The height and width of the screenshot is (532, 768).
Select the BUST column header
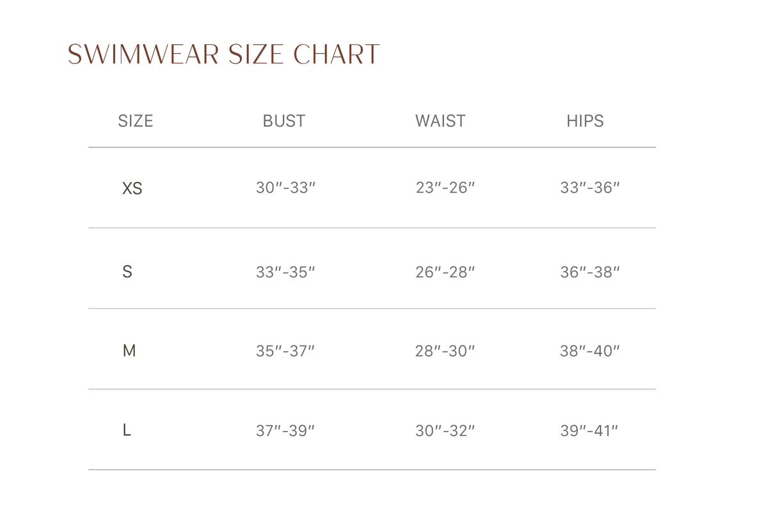[284, 121]
